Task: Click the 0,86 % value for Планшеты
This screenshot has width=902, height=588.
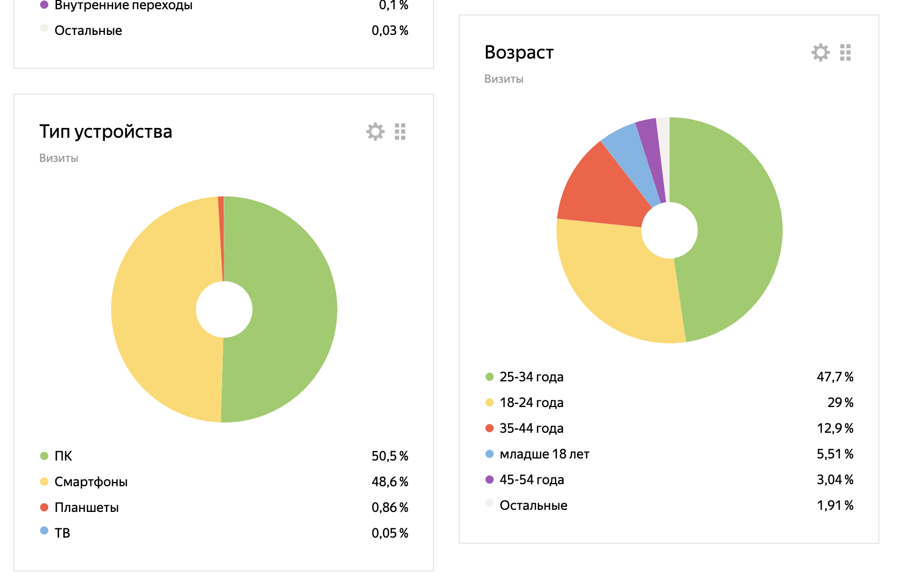Action: coord(390,507)
